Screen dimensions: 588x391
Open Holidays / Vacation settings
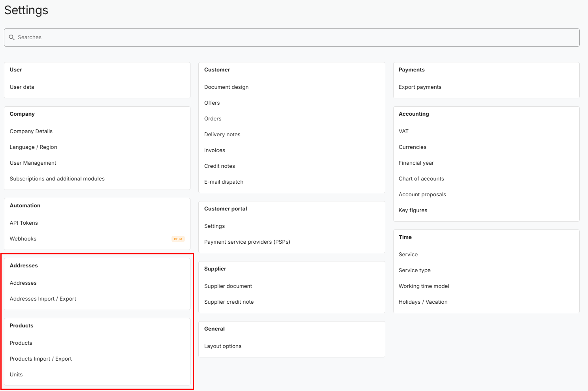click(423, 302)
